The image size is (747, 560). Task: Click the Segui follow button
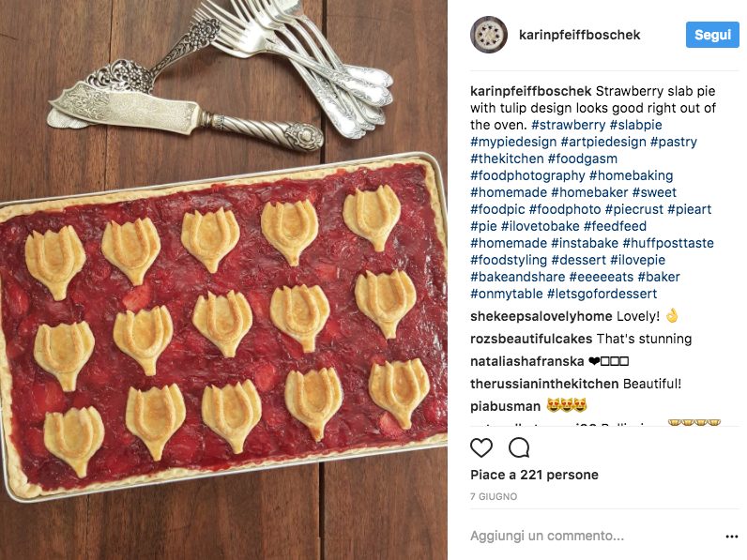pos(712,35)
